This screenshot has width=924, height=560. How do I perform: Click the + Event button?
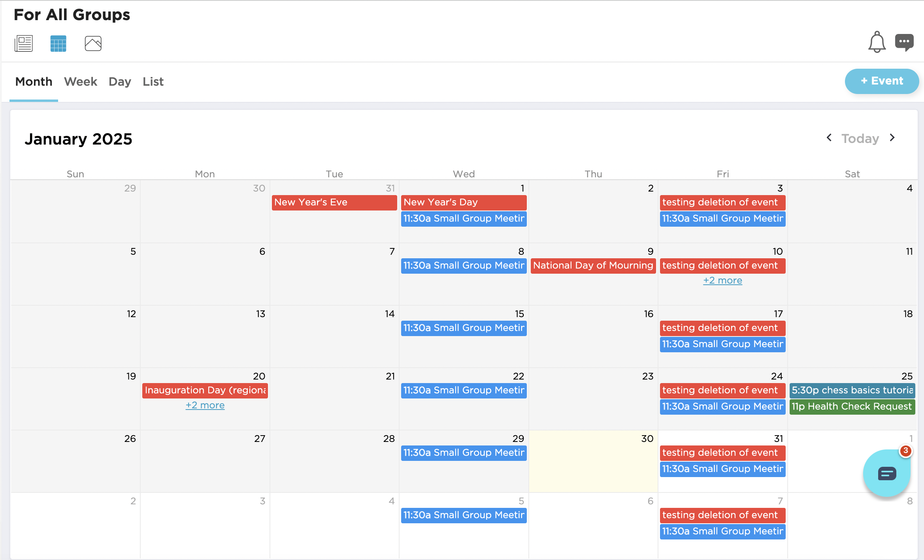pyautogui.click(x=882, y=81)
